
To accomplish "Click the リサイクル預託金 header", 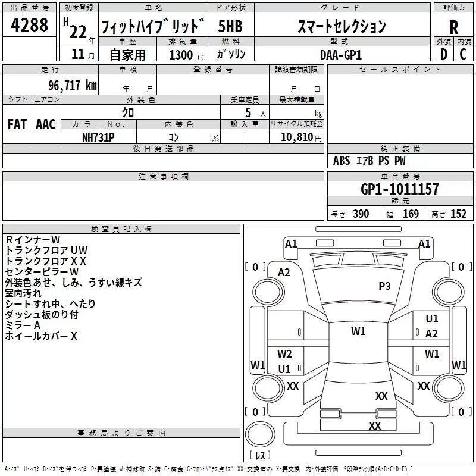I will 296,124.
